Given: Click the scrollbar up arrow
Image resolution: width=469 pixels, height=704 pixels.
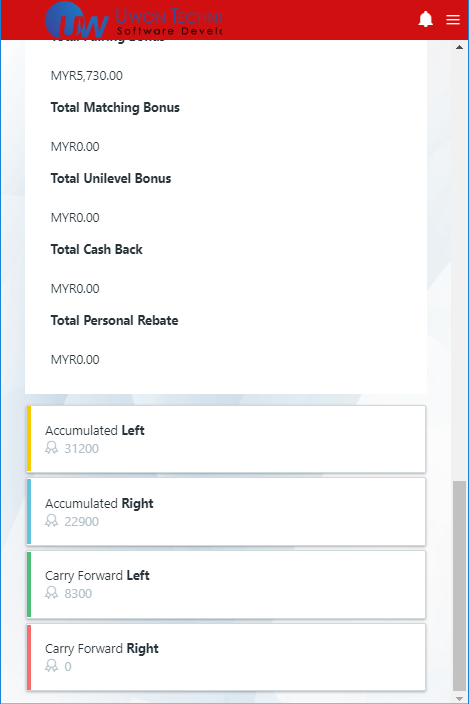Looking at the screenshot, I should coord(459,47).
